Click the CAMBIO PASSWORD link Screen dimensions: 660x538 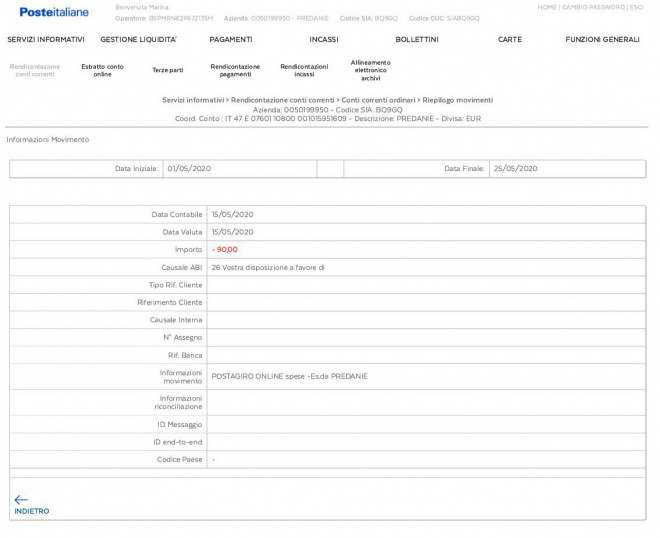point(593,7)
